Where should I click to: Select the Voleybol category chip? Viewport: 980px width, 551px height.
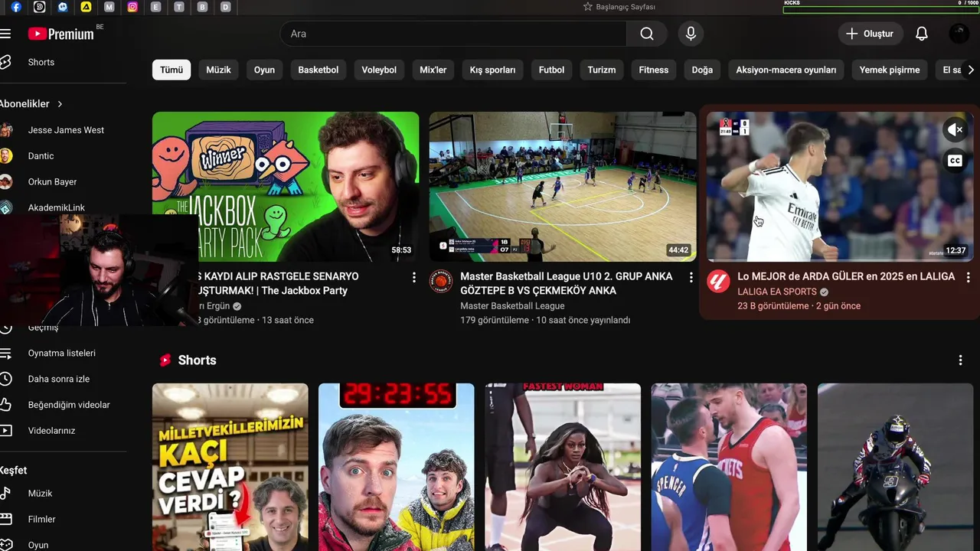coord(379,70)
